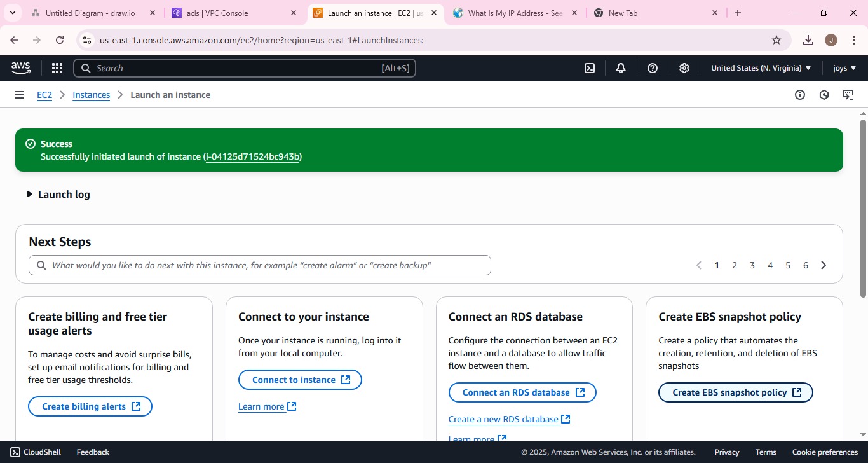
Task: Toggle the EC2 side navigation hamburger
Action: [x=20, y=95]
